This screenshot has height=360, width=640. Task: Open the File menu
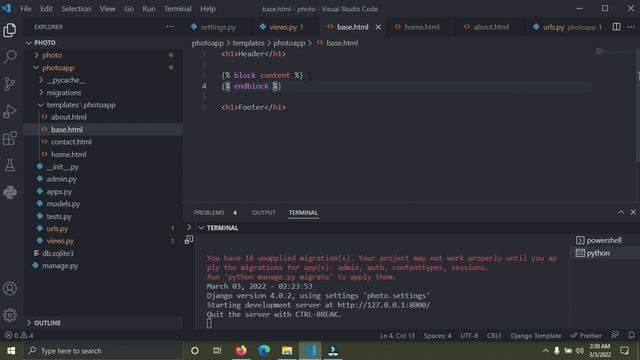click(26, 9)
